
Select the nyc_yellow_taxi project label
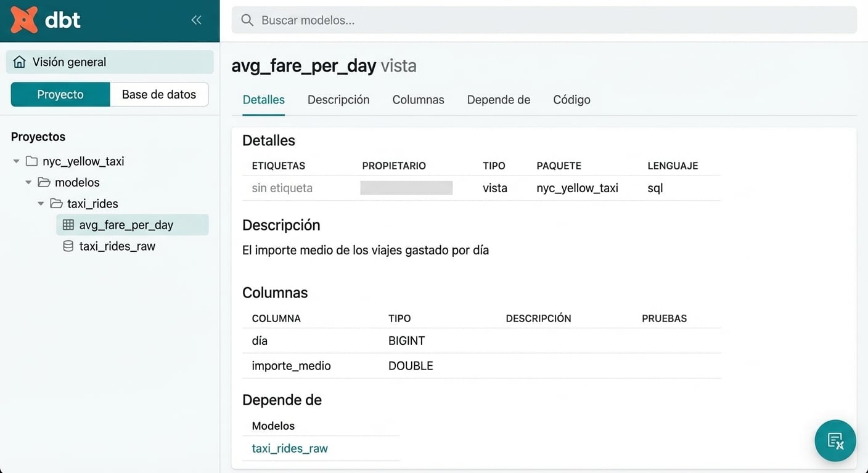(83, 161)
